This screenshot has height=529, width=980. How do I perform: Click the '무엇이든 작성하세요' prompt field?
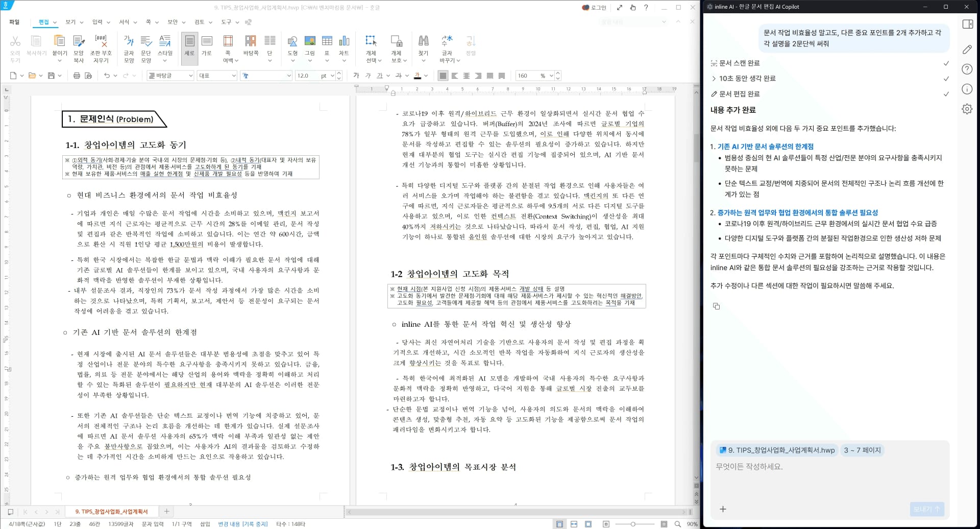coord(817,466)
